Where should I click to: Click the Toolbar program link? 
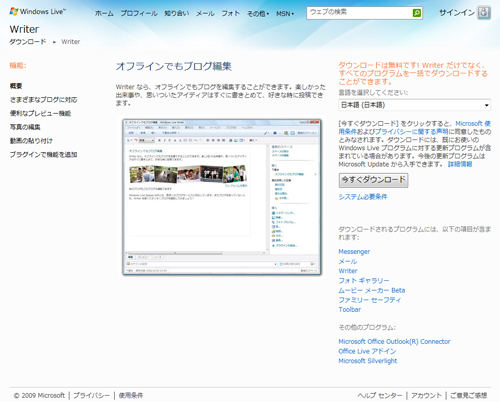(350, 310)
